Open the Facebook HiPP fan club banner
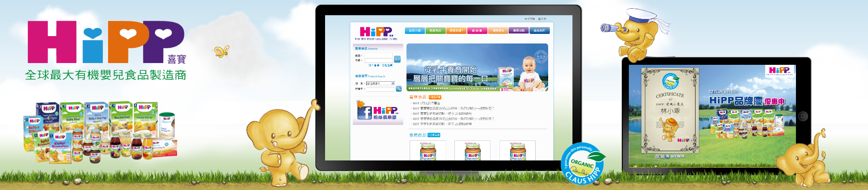Image resolution: width=868 pixels, height=190 pixels. (x=378, y=111)
